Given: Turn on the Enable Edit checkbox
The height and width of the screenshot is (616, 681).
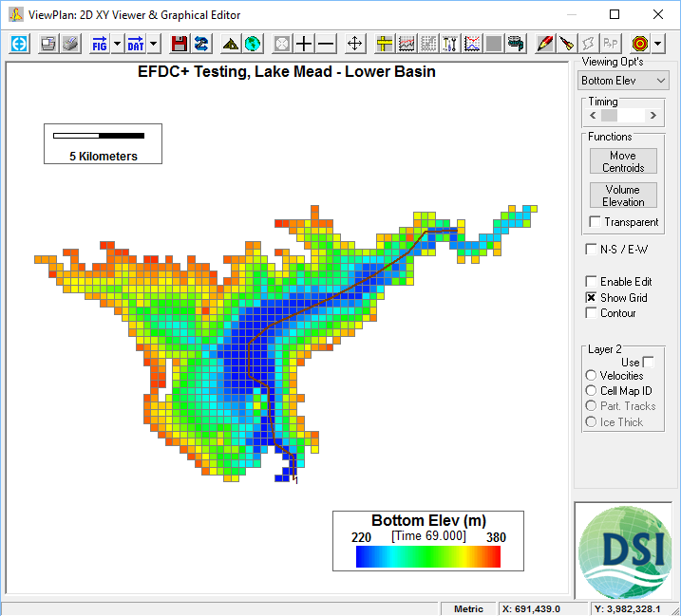Looking at the screenshot, I should [x=592, y=282].
